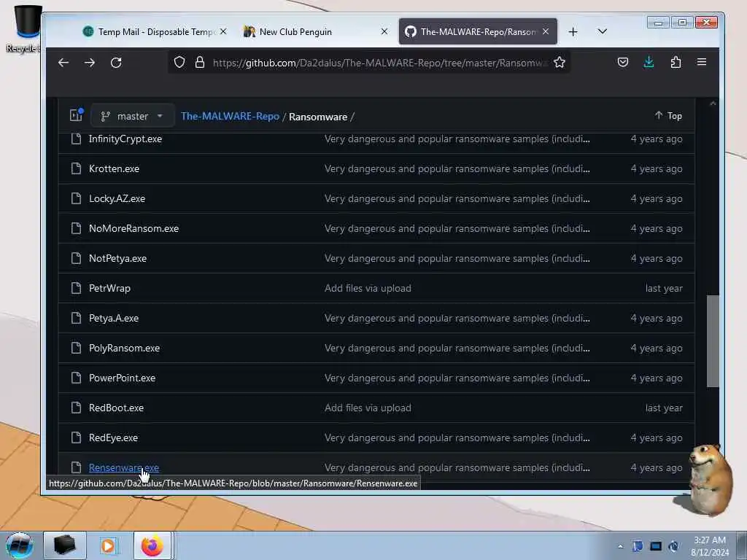Reload the GitHub page

[116, 63]
